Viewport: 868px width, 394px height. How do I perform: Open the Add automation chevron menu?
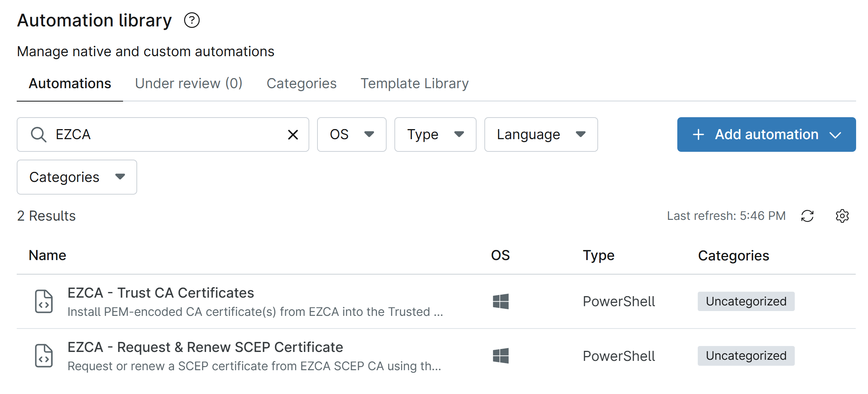(835, 135)
